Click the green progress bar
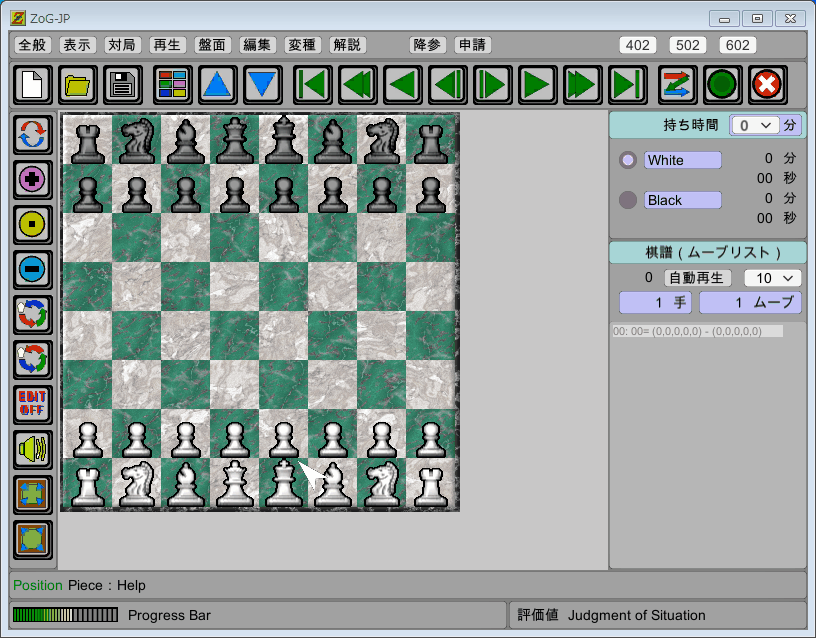Screen dimensions: 816x638 66,615
